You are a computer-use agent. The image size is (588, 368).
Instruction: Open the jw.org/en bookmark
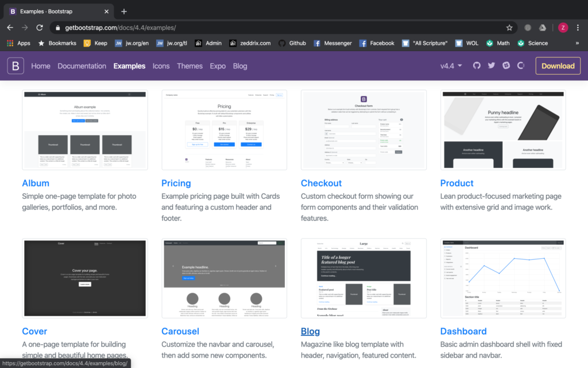click(131, 43)
